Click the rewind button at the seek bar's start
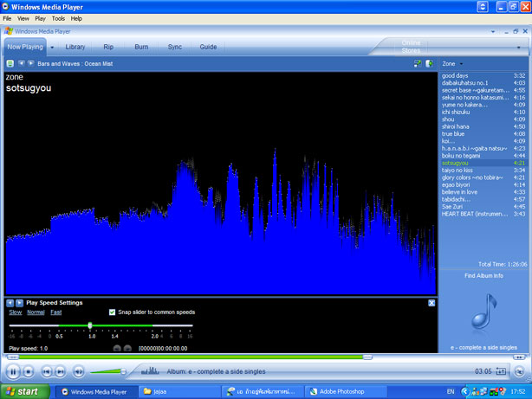The image size is (532, 399). 13,357
